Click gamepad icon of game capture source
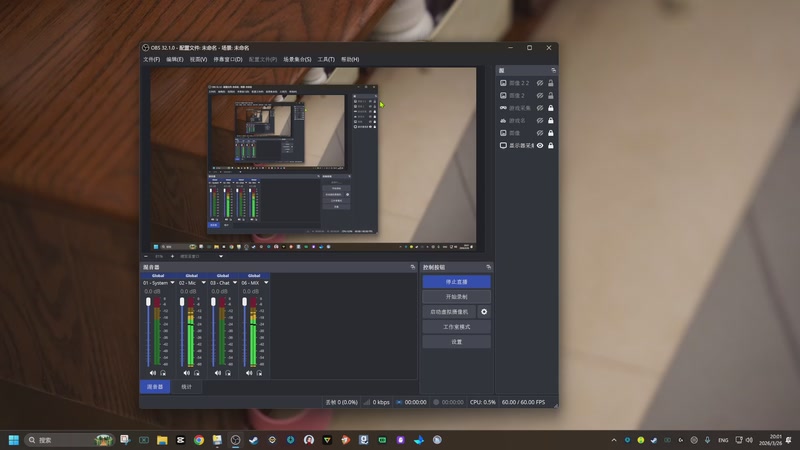Image resolution: width=800 pixels, height=450 pixels. pyautogui.click(x=503, y=108)
